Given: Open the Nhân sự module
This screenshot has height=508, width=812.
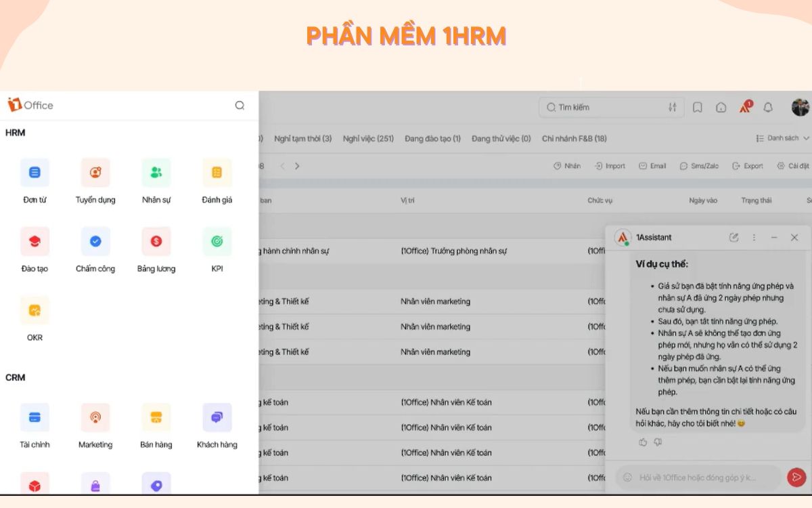Looking at the screenshot, I should [x=156, y=181].
